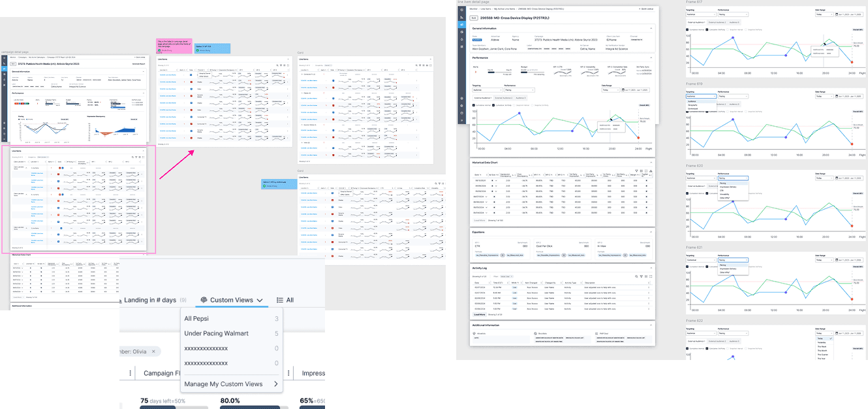Open Targeting dropdown on line item detail page
Viewport: 868px width, 409px height.
[488, 90]
